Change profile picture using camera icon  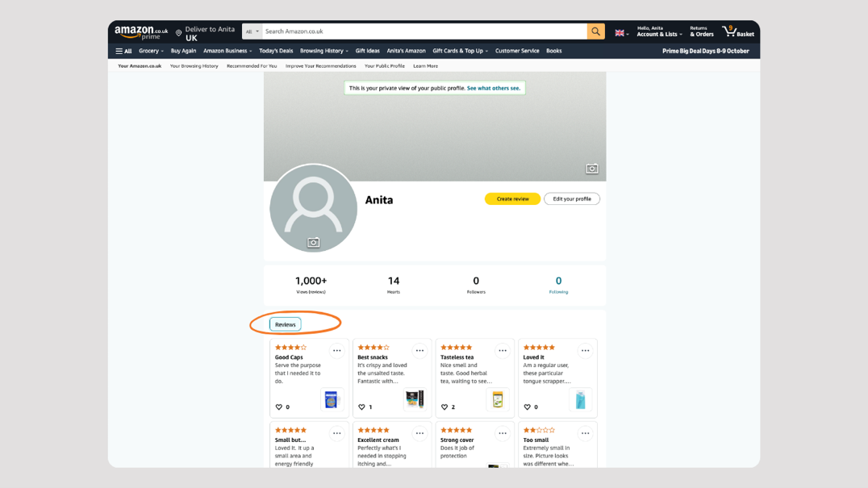pyautogui.click(x=313, y=242)
